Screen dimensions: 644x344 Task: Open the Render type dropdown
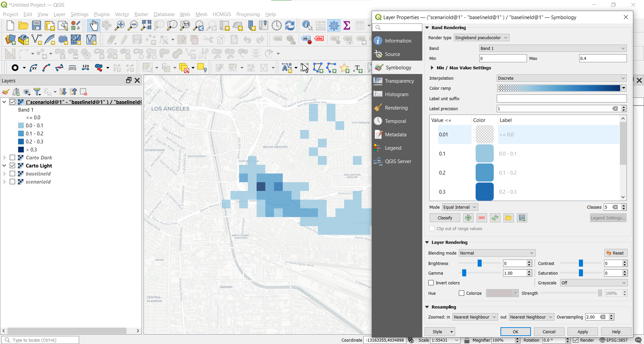pyautogui.click(x=481, y=38)
